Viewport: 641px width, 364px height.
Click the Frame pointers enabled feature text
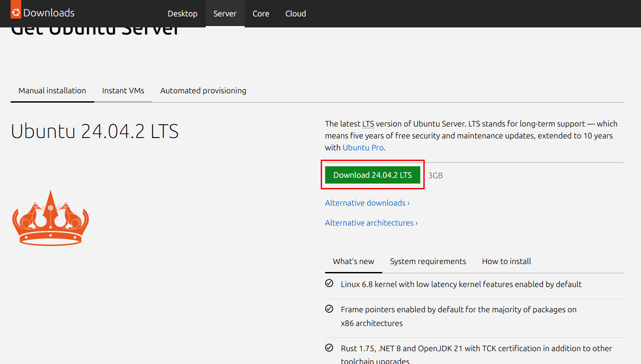459,316
